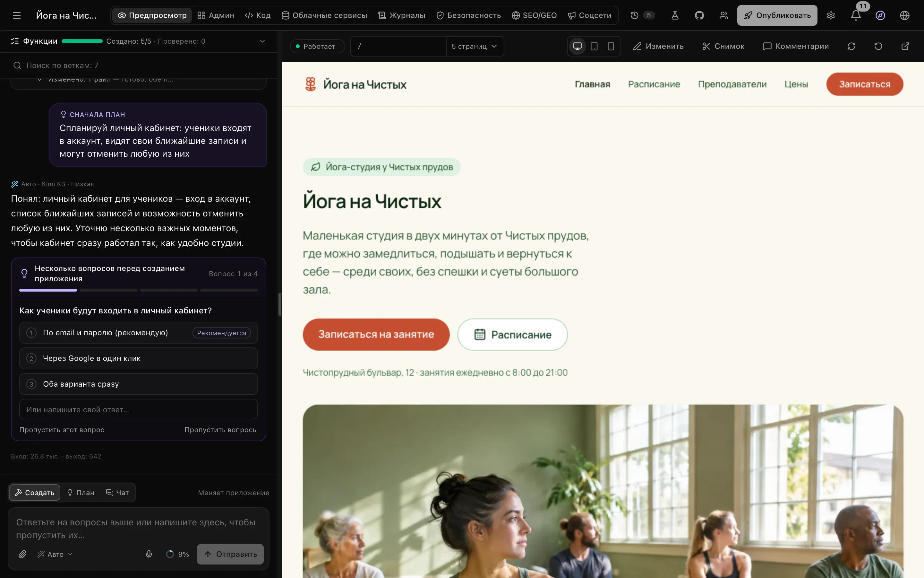Open the GitHub icon
Screen dimensions: 924x578
tap(699, 15)
